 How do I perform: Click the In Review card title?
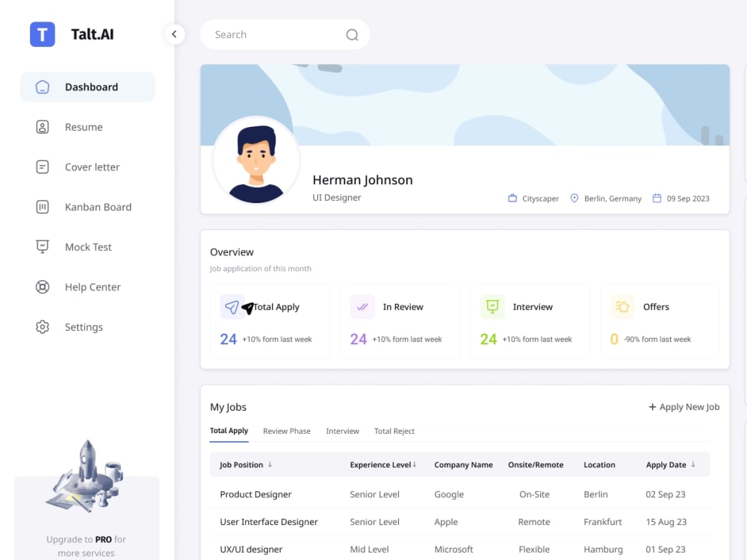(403, 307)
